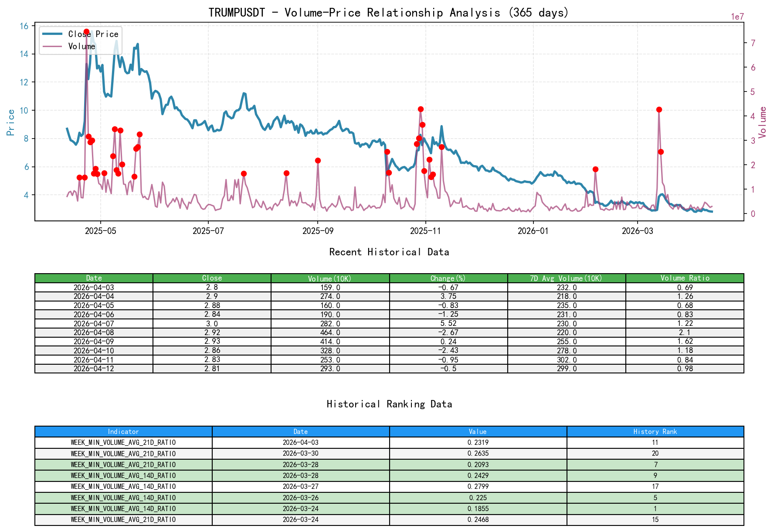Click the Price y-axis label
Image resolution: width=774 pixels, height=532 pixels.
pyautogui.click(x=11, y=122)
